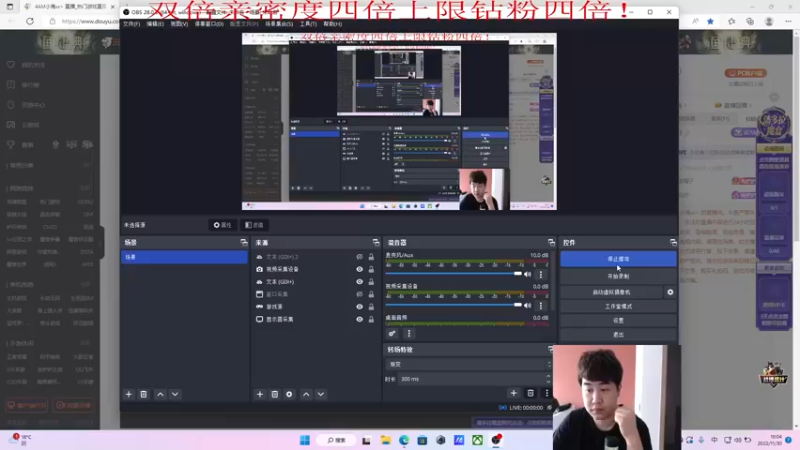The image size is (800, 450).
Task: Hide the 文本 (GDI+) source eye icon
Action: [359, 282]
